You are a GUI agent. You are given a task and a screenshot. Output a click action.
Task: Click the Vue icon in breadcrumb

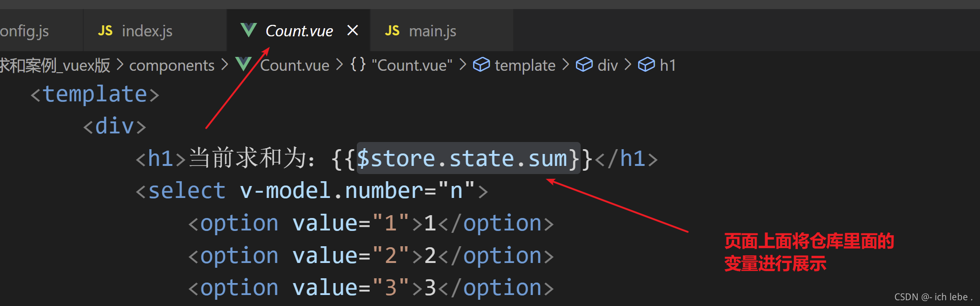point(244,64)
